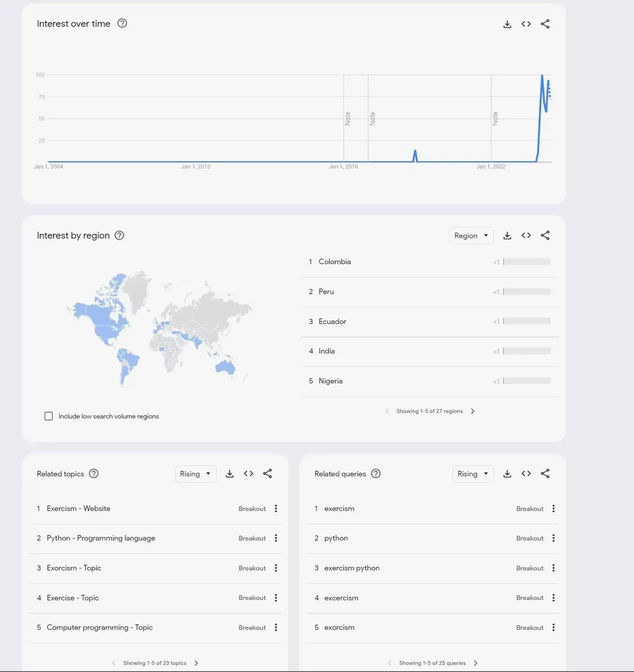Download Related topics data
The image size is (634, 672).
click(x=230, y=474)
